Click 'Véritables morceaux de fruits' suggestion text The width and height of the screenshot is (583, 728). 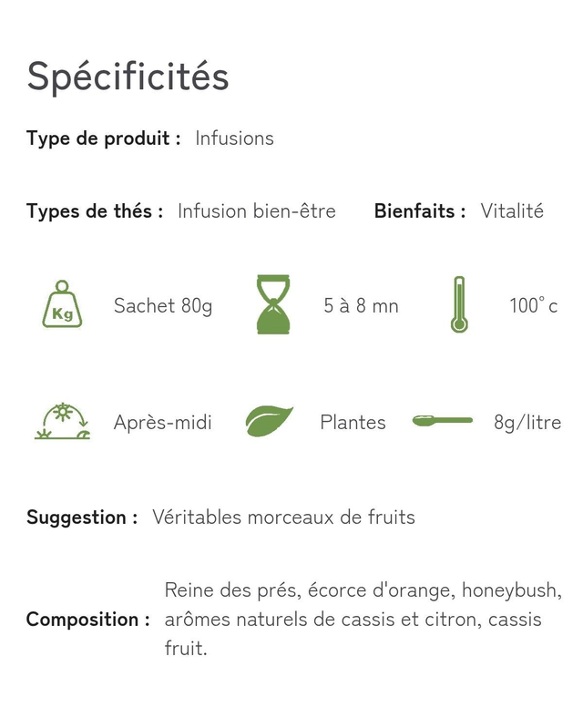283,518
